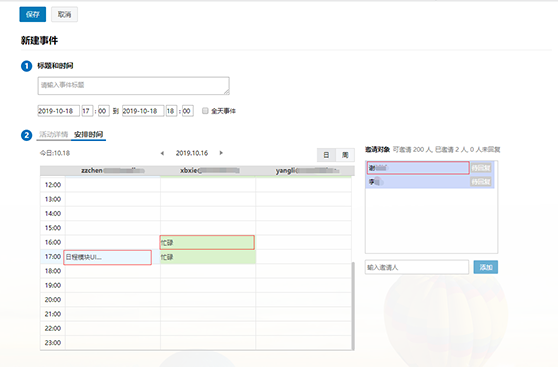Open the 活动详情 activity details tab
This screenshot has height=367, width=558.
click(x=53, y=134)
